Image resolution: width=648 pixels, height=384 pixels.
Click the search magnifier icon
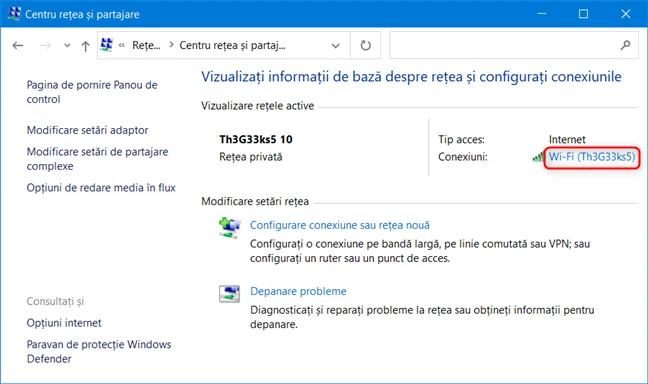[625, 45]
